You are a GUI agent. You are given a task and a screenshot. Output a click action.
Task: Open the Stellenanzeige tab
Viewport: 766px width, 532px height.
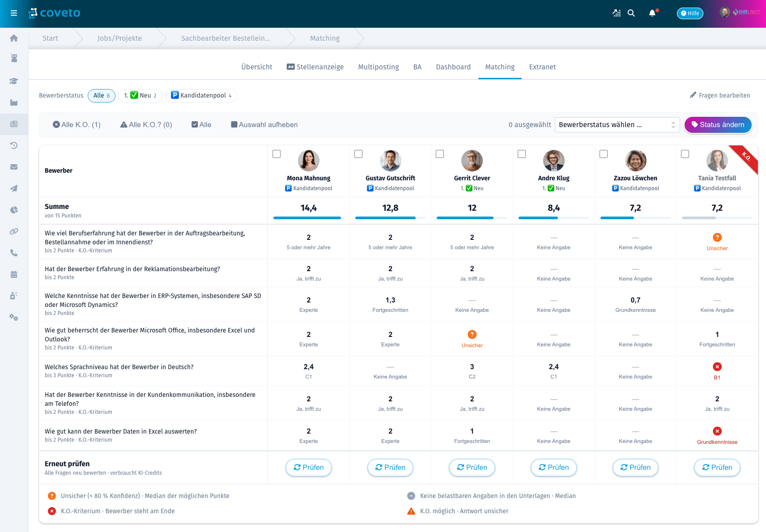click(x=315, y=67)
